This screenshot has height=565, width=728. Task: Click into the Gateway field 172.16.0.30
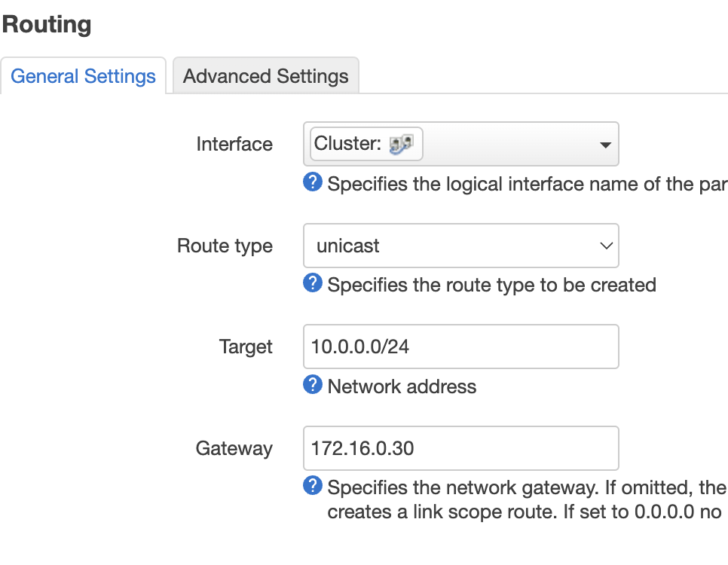coord(461,448)
